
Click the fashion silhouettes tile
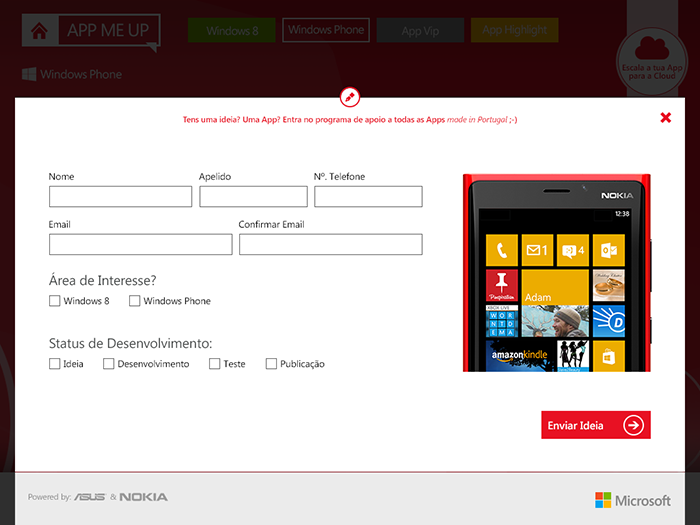pos(573,356)
